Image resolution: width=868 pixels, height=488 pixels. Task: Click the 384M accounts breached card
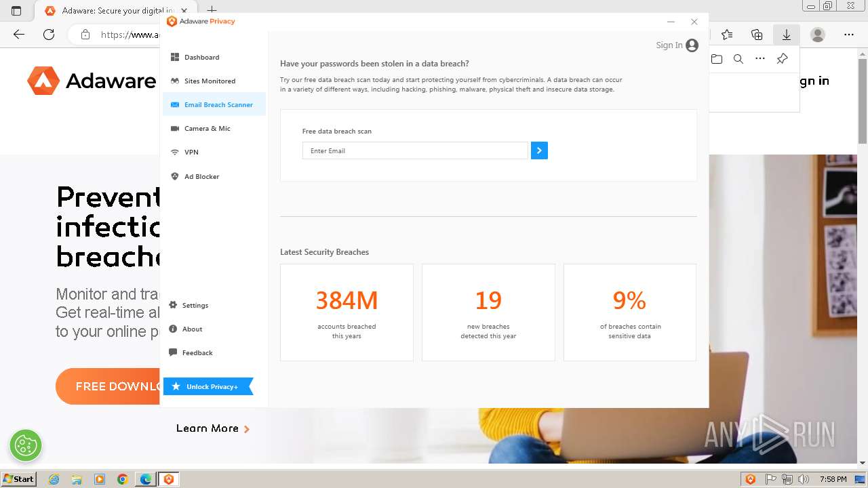347,312
